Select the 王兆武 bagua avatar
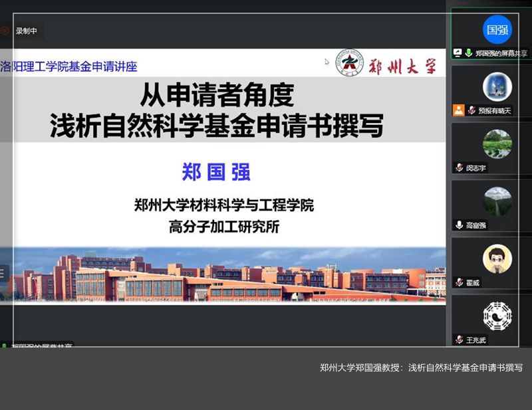Screen dimensions: 532x410 tap(497, 316)
